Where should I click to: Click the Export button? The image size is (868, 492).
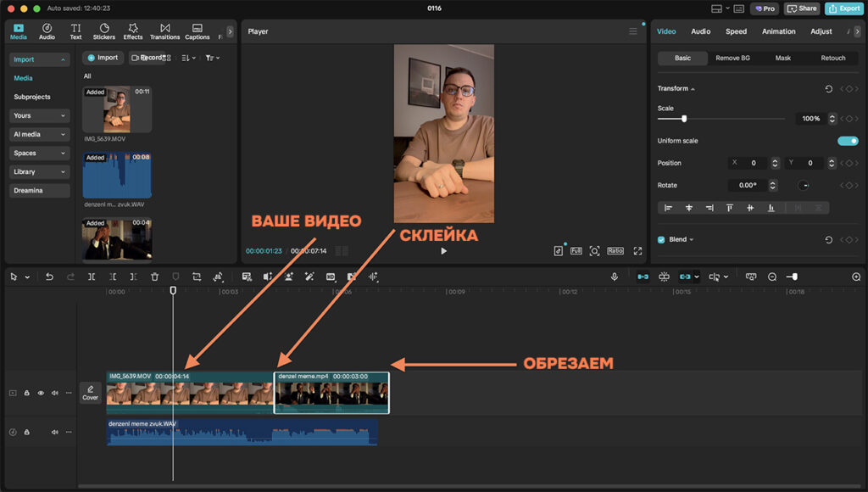[x=843, y=8]
